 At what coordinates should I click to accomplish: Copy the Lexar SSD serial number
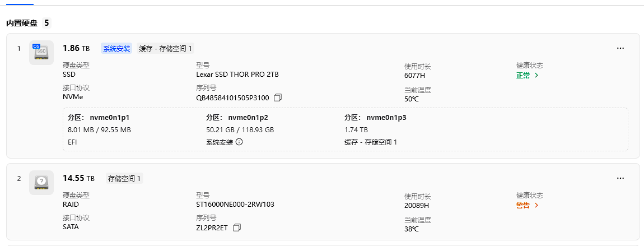[x=278, y=98]
